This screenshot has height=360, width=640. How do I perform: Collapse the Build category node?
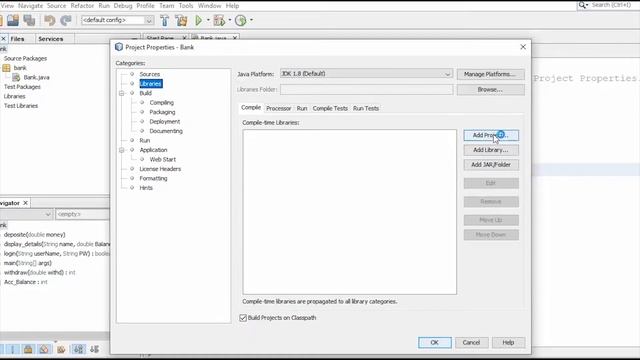click(x=122, y=93)
